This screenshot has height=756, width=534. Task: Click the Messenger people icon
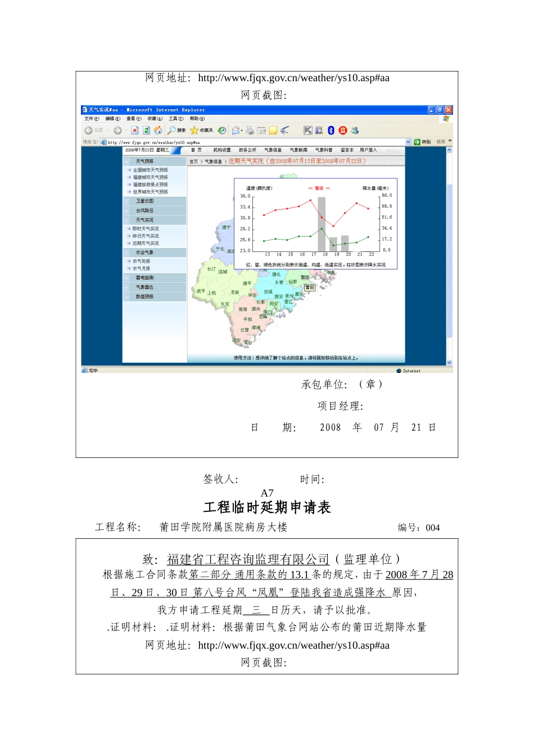[x=355, y=130]
